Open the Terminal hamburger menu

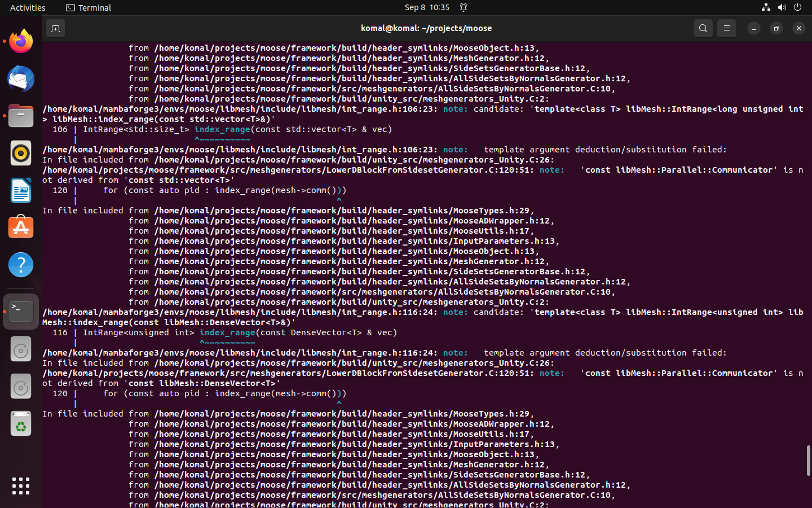click(726, 28)
